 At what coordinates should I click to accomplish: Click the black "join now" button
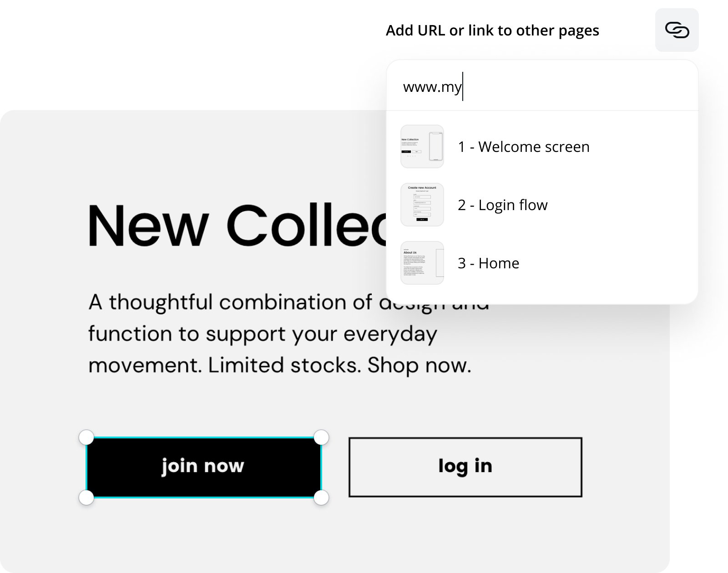point(203,467)
